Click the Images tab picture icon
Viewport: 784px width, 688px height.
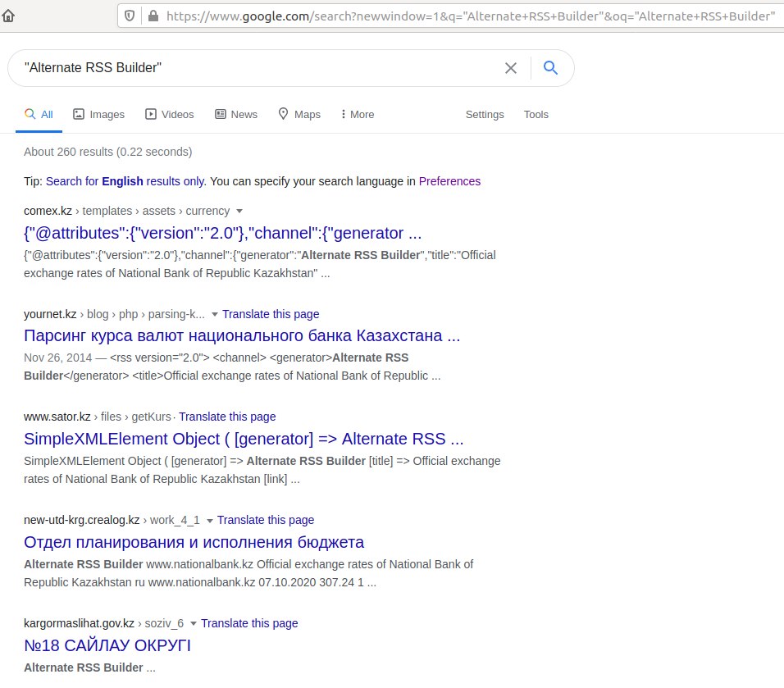coord(79,114)
